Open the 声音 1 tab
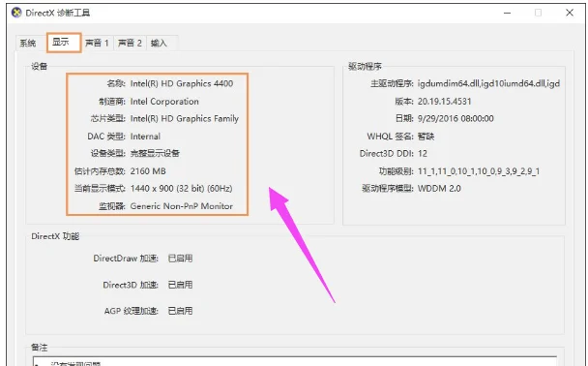This screenshot has height=366, width=588. 97,44
